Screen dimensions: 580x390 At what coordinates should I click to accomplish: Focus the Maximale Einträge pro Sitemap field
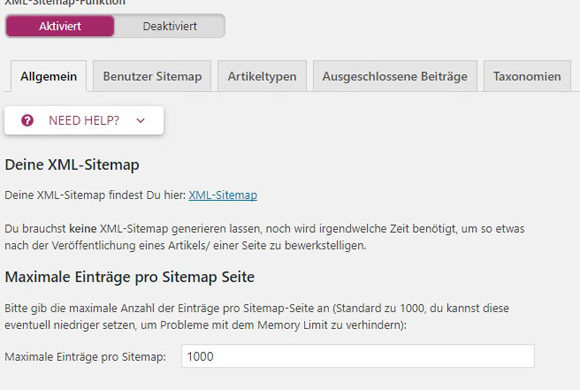point(358,356)
